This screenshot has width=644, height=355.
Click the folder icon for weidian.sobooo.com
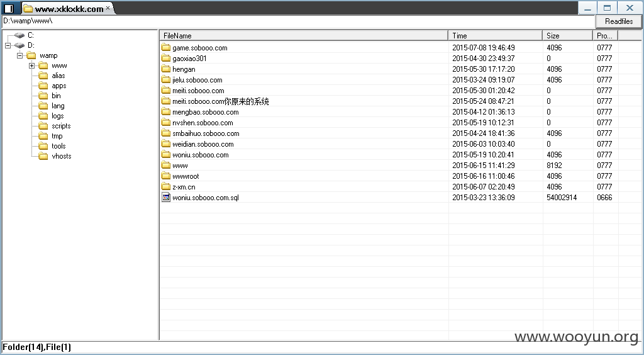point(166,144)
